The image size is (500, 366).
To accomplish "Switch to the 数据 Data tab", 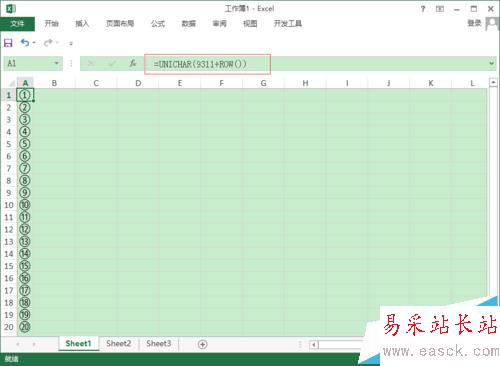I will (x=188, y=23).
